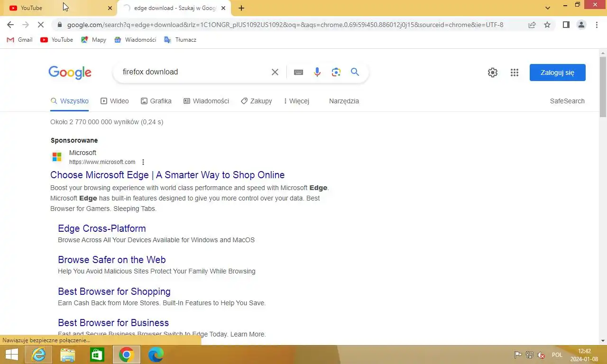
Task: Click the Chrome taskbar icon
Action: click(x=127, y=355)
